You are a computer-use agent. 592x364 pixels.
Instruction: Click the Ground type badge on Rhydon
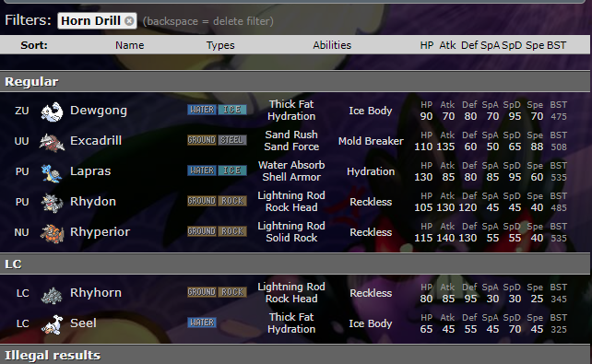[x=202, y=201]
